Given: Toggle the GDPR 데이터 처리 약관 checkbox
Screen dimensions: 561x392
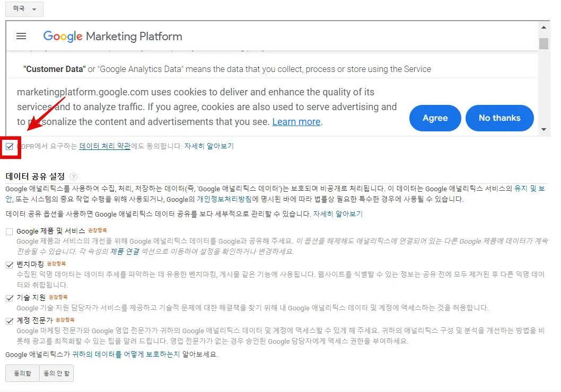Looking at the screenshot, I should click(x=10, y=147).
